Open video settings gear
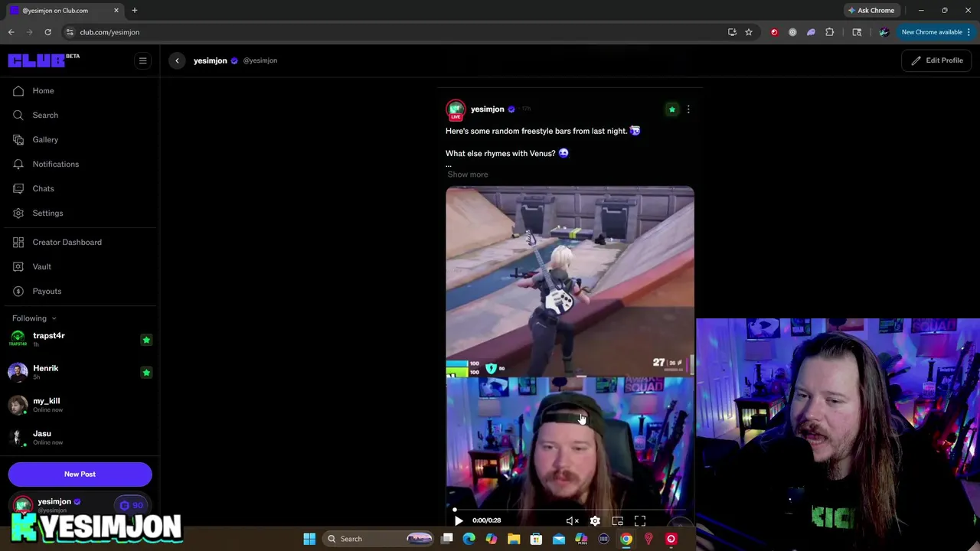Screen dimensions: 980x551 tap(595, 520)
